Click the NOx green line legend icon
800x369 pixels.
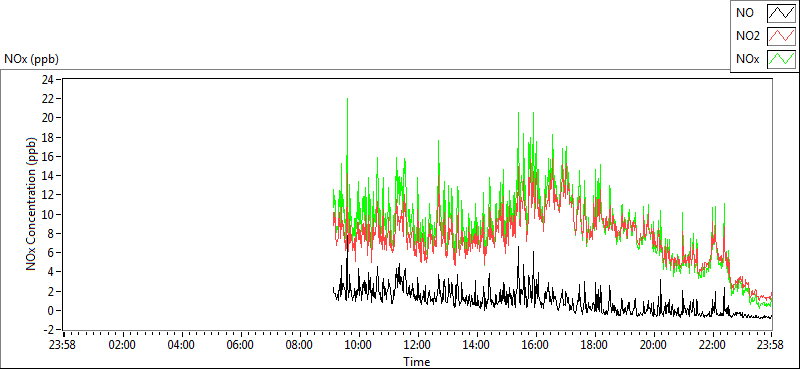[x=782, y=59]
